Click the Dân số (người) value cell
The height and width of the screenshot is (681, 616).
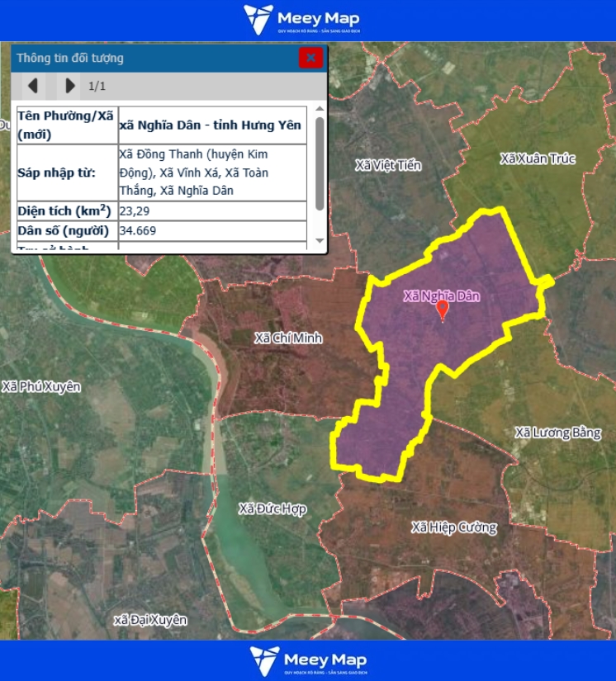pos(212,230)
